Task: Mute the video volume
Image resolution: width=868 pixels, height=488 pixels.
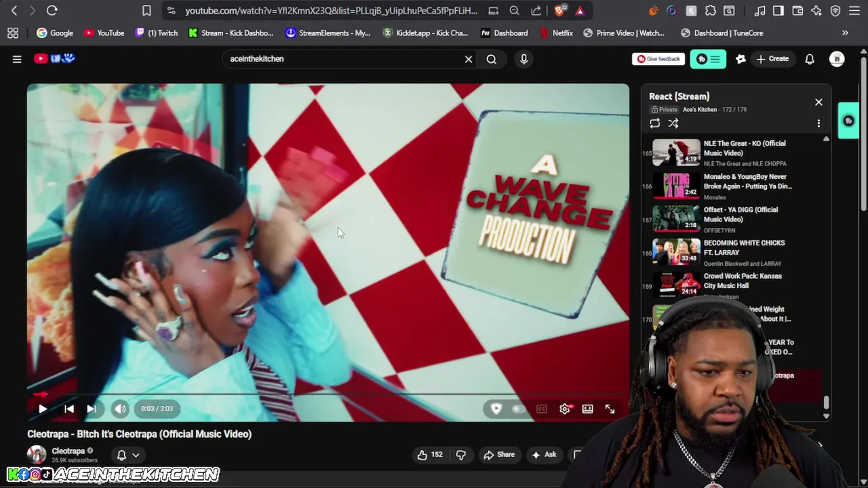Action: (120, 409)
